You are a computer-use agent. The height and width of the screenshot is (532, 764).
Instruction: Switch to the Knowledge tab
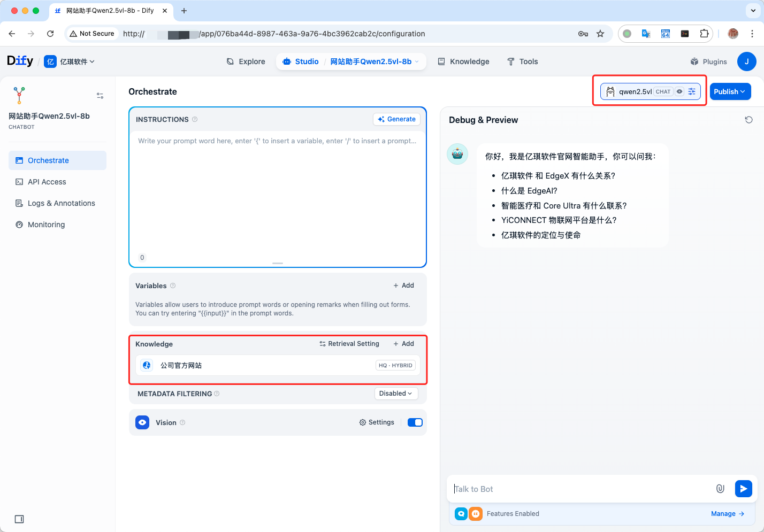tap(463, 61)
